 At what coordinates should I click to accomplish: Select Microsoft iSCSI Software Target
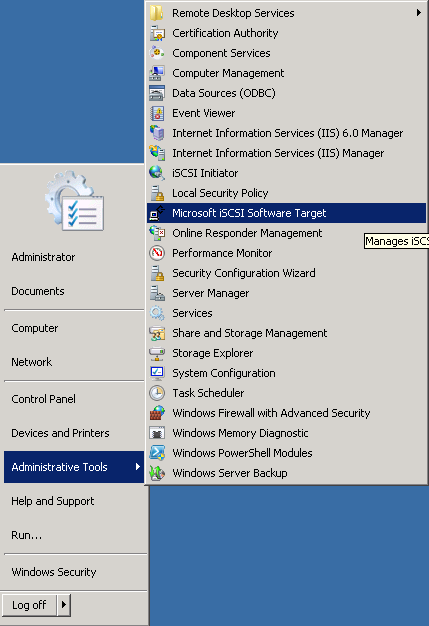[x=286, y=213]
